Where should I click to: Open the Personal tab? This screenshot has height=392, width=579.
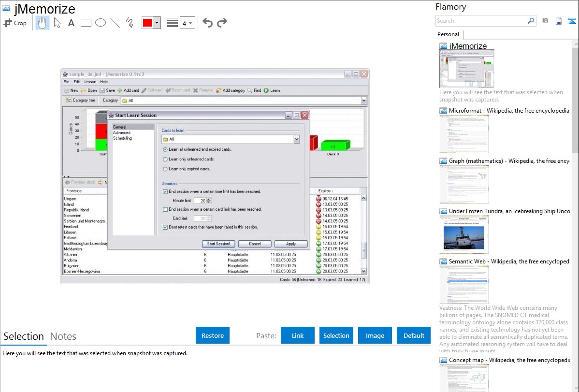[x=448, y=34]
